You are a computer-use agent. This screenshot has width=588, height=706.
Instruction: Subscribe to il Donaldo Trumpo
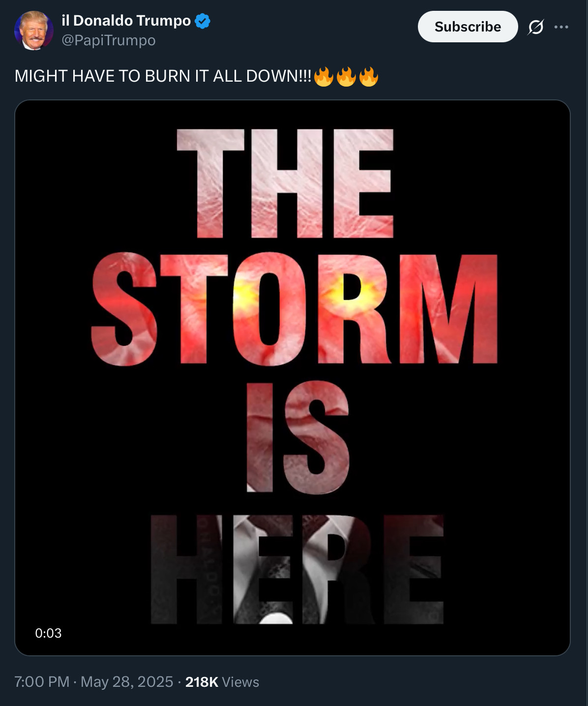point(468,27)
